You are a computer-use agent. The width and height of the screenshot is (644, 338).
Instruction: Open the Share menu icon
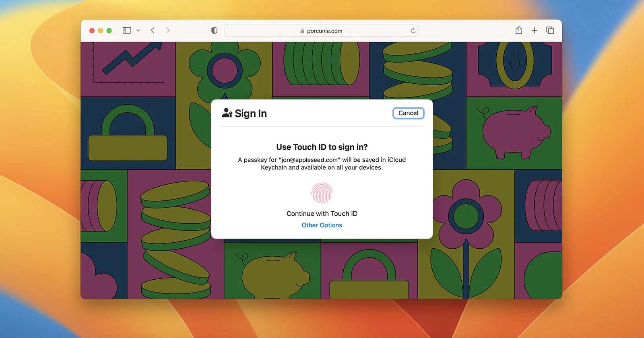click(x=519, y=30)
